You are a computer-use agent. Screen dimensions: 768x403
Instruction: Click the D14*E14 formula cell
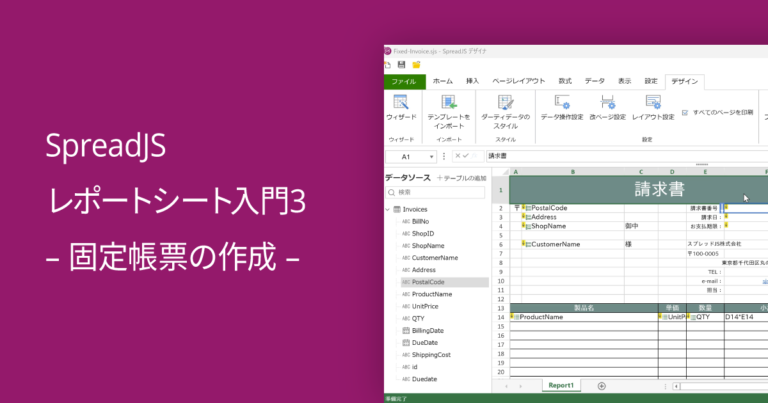[x=746, y=317]
